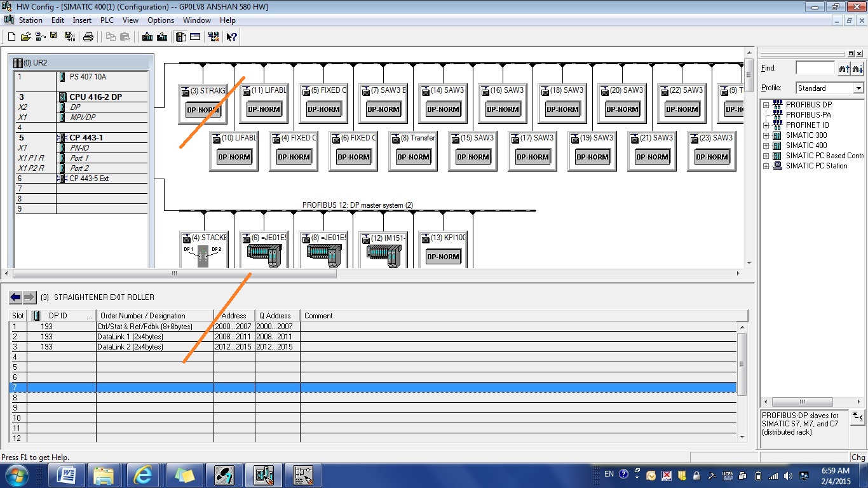
Task: Click the EN language indicator in taskbar
Action: click(x=609, y=474)
